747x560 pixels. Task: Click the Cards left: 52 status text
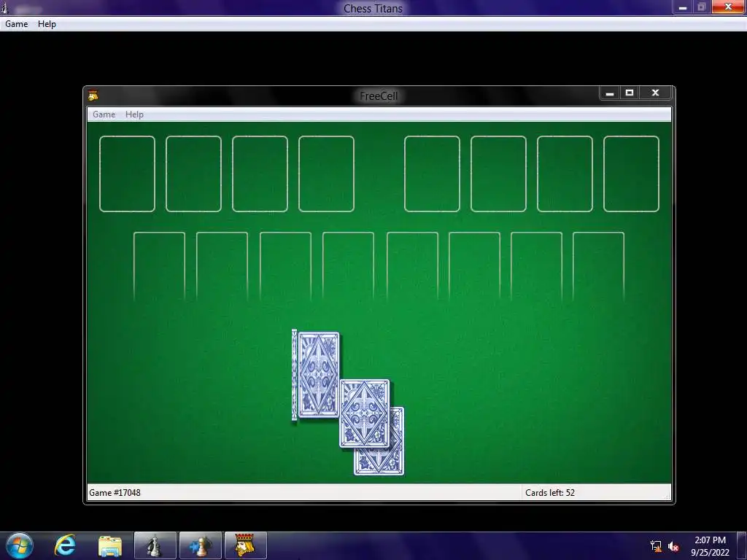(x=550, y=493)
